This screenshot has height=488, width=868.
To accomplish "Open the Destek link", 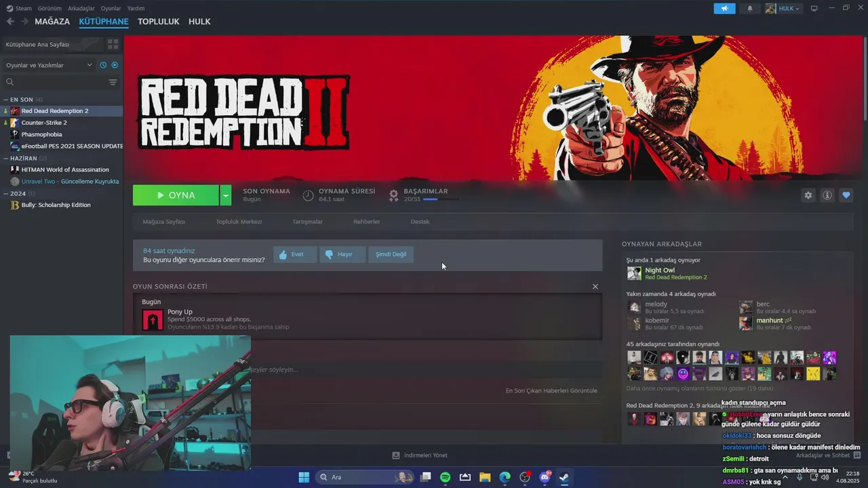I will [420, 222].
